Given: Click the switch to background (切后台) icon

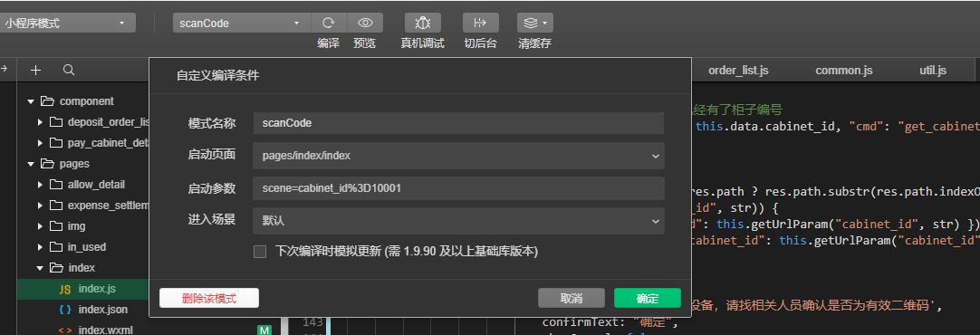Looking at the screenshot, I should 481,24.
